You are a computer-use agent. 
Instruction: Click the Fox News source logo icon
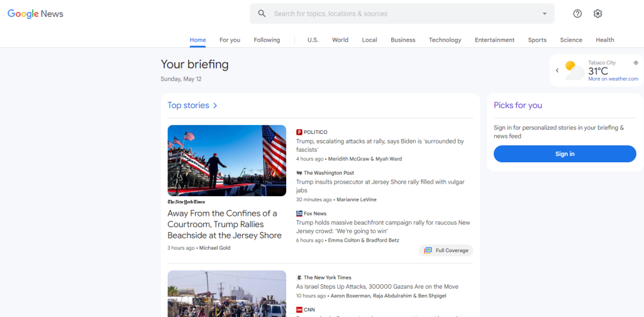click(299, 213)
